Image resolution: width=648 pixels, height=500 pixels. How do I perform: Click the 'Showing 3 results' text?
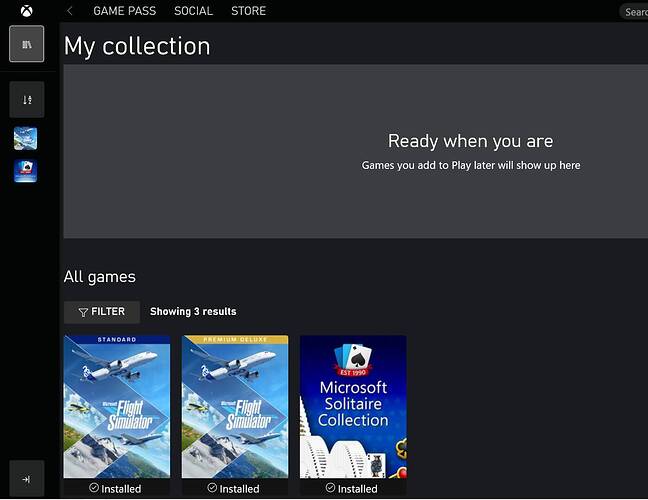coord(193,312)
